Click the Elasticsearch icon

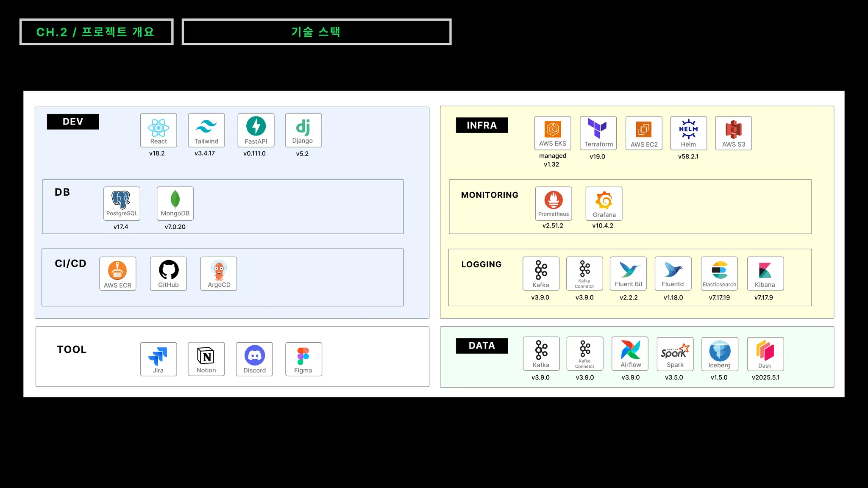click(719, 274)
